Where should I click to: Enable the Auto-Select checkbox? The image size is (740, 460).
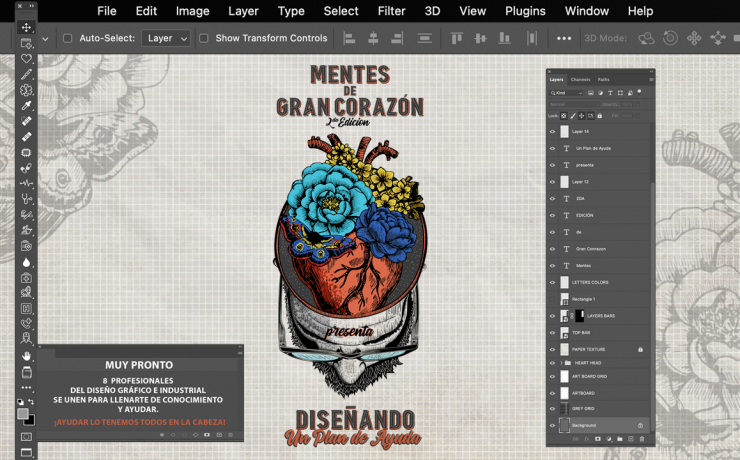point(67,38)
